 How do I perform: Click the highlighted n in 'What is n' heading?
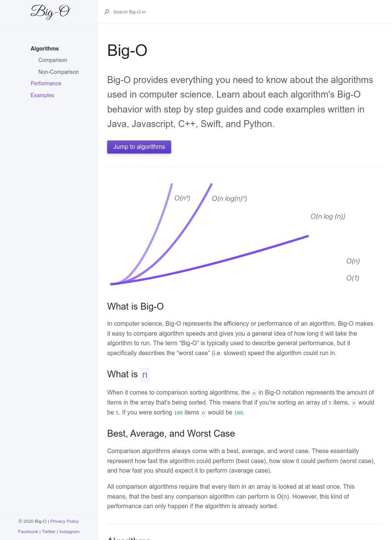click(x=145, y=375)
